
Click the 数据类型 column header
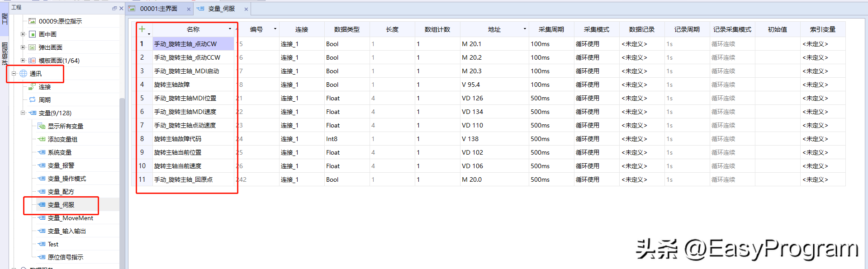click(346, 29)
